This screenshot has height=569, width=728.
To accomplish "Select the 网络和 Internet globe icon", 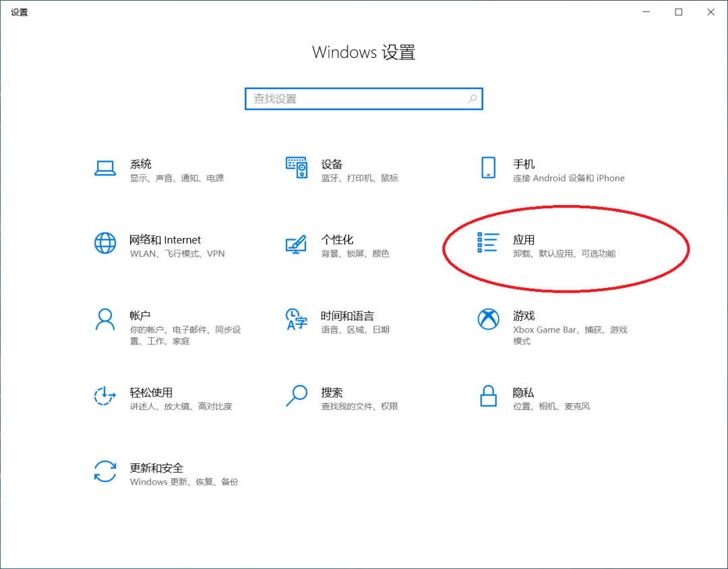I will click(105, 243).
